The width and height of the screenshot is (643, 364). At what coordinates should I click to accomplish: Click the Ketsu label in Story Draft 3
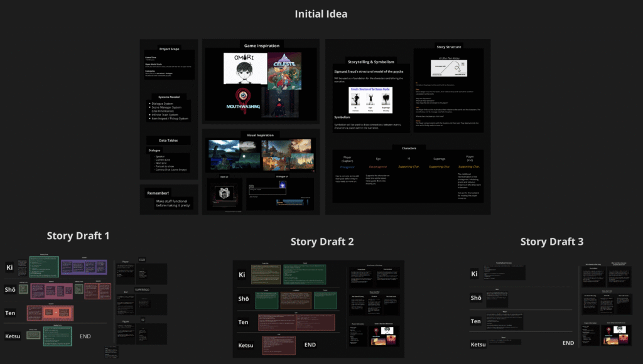coord(478,344)
